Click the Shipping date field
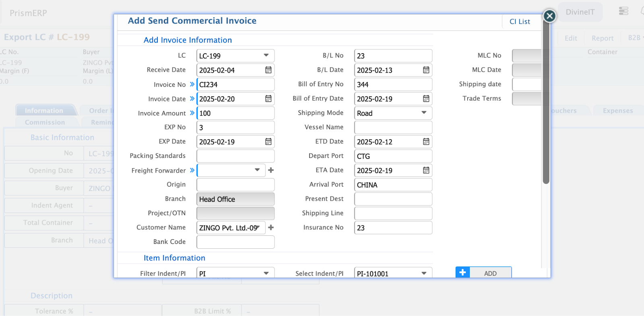 point(527,85)
